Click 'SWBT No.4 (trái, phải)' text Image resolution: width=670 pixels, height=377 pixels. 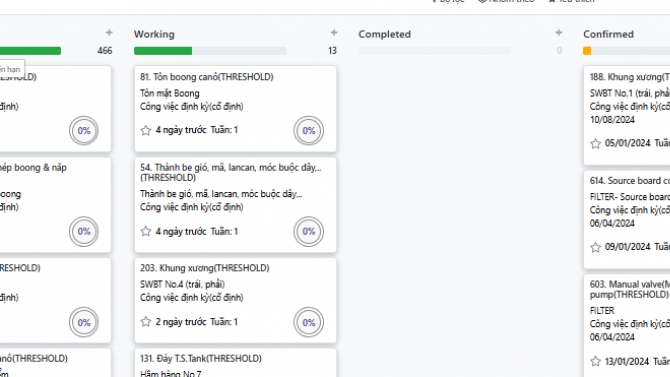coord(182,284)
